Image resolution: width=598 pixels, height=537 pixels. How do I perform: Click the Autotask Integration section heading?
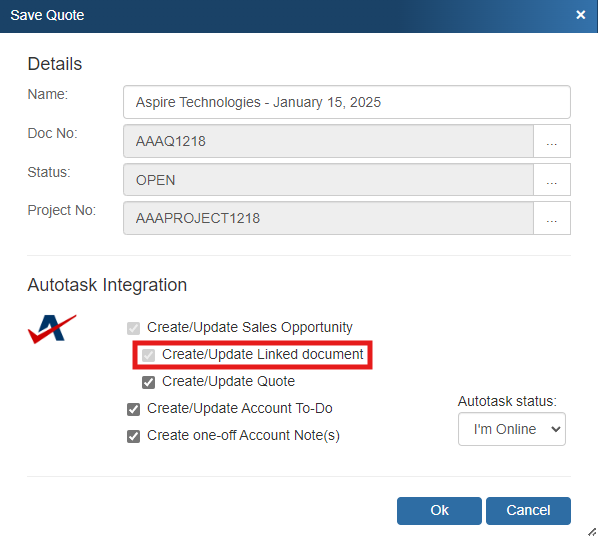pyautogui.click(x=107, y=285)
